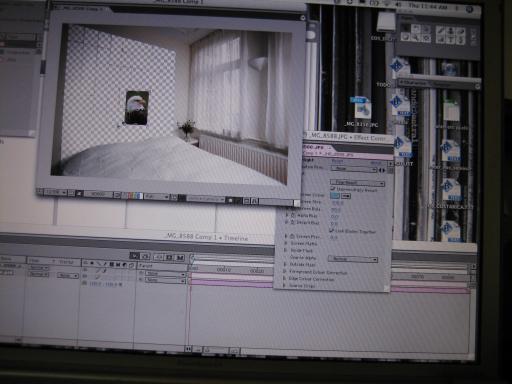Open second layer's track matte None dropdown
Viewport: 512px width, 384px height.
(x=68, y=276)
